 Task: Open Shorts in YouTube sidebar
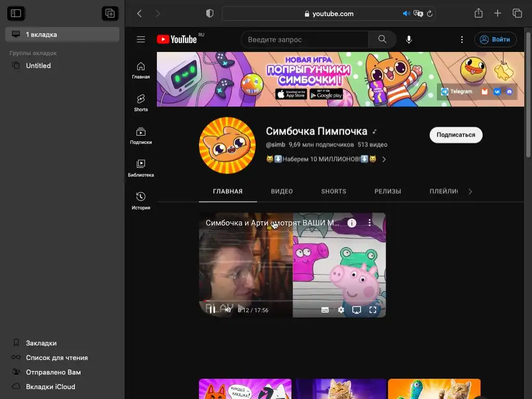tap(141, 103)
